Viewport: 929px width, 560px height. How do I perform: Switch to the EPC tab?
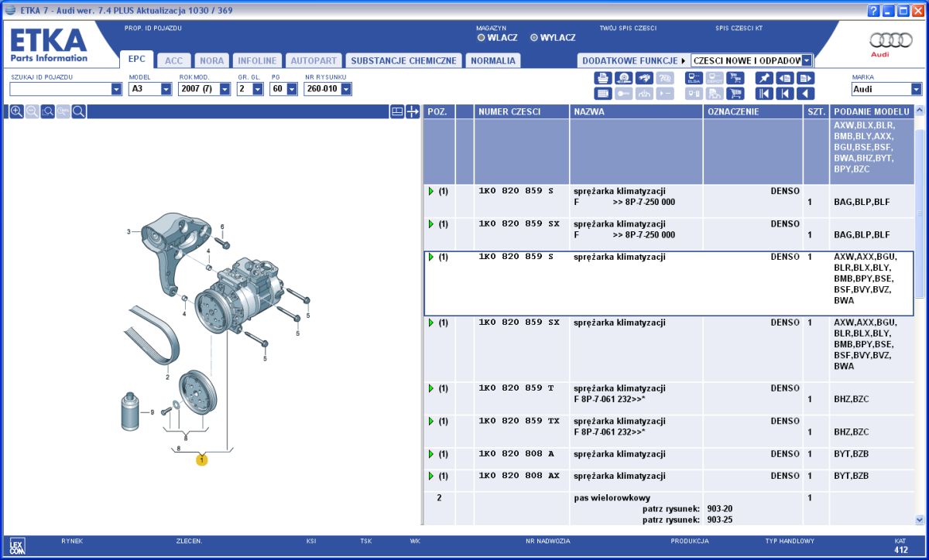(x=137, y=60)
